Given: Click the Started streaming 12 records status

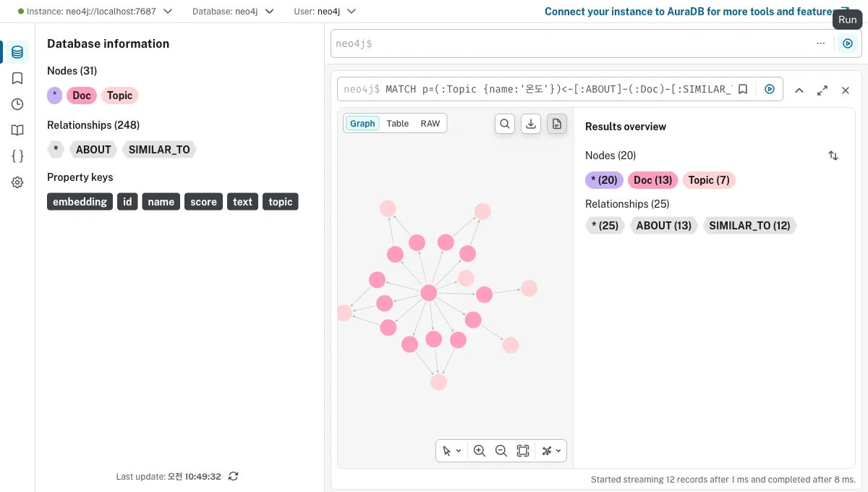Looking at the screenshot, I should [723, 479].
